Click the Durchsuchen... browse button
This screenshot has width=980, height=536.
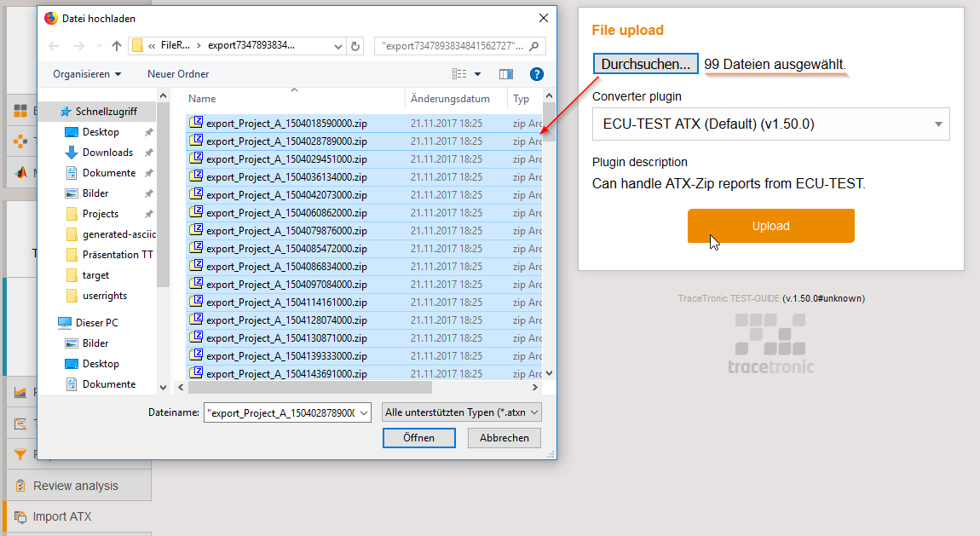tap(645, 64)
